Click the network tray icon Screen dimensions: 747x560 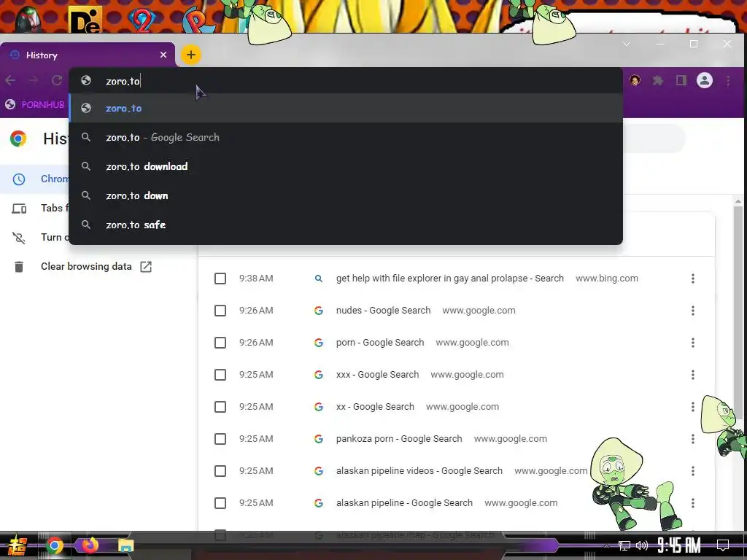tap(624, 545)
